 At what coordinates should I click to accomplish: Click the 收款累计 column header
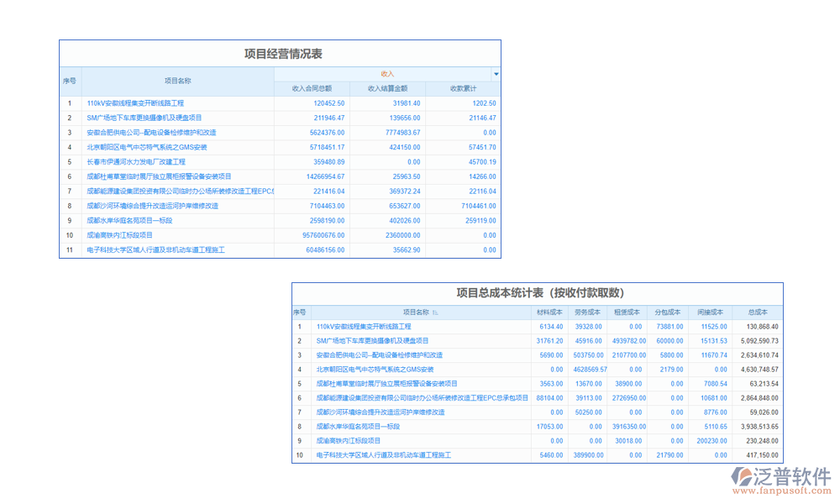463,88
